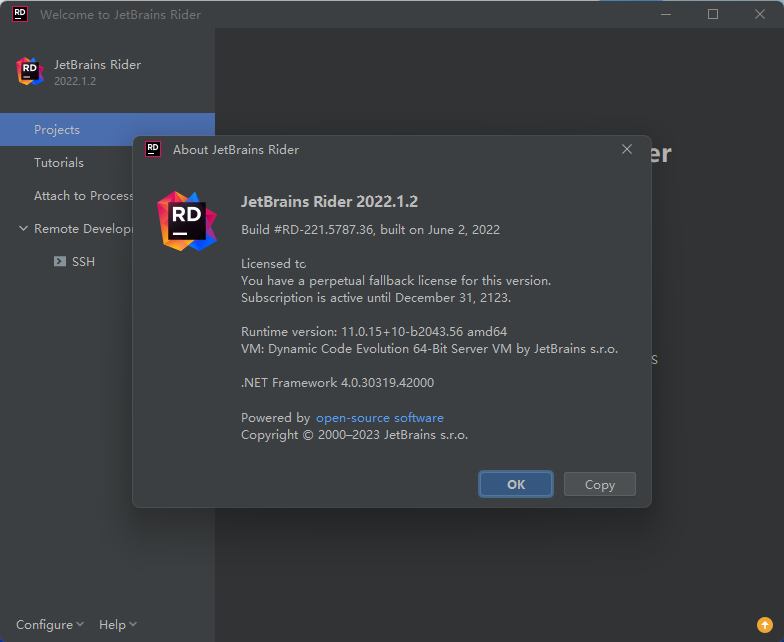This screenshot has width=784, height=642.
Task: Open the open-source software link
Action: 380,418
